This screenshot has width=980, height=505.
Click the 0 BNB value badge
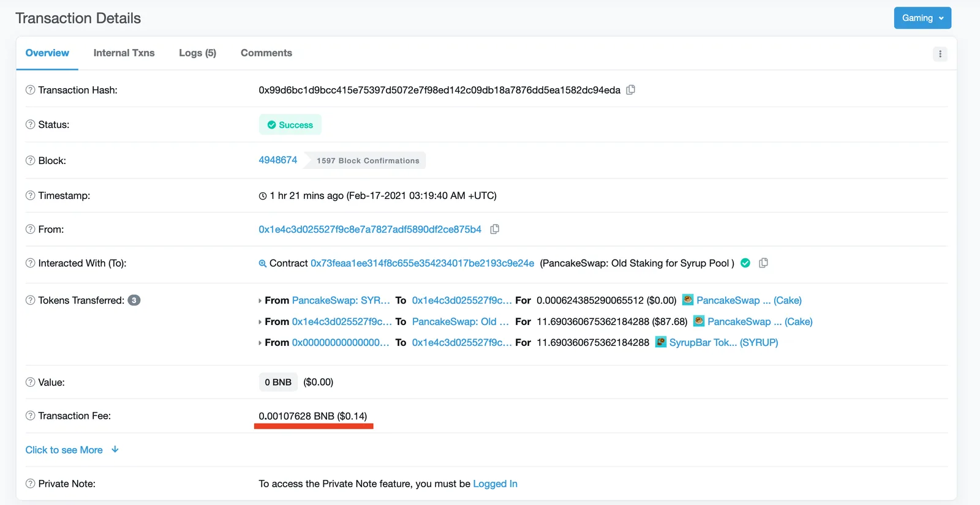[278, 382]
